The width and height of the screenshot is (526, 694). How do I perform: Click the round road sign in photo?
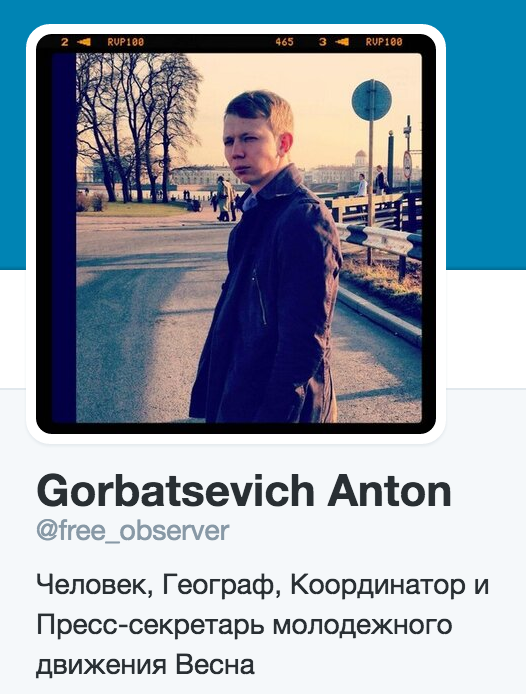(x=372, y=100)
